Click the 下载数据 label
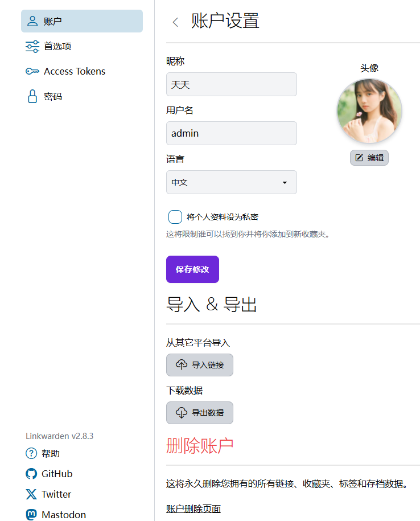Viewport: 420px width, 521px height. (x=184, y=390)
